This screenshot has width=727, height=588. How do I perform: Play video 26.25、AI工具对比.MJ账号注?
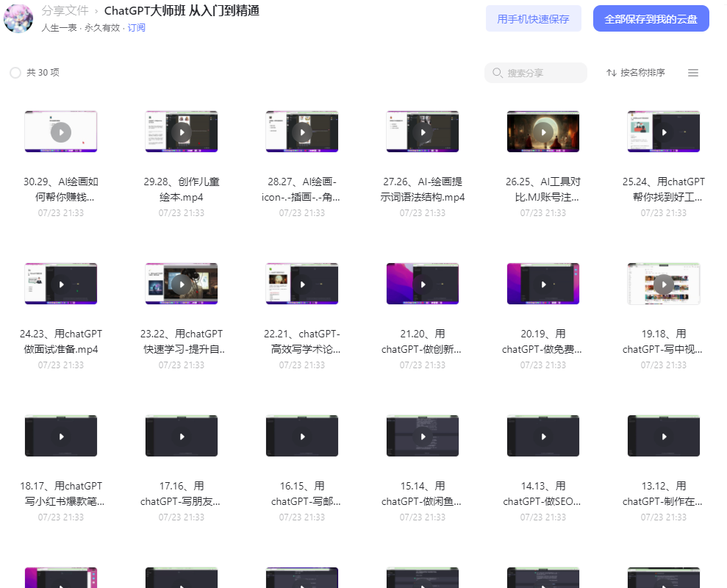click(x=543, y=132)
